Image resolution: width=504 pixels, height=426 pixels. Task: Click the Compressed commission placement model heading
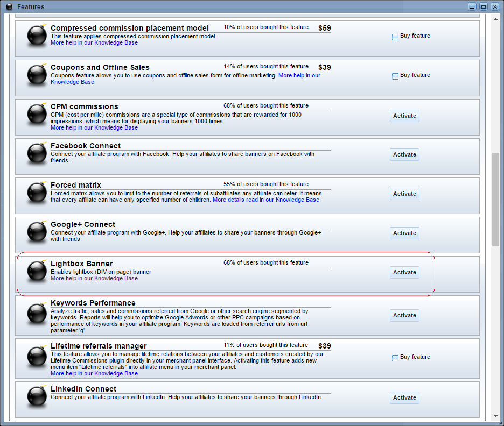pyautogui.click(x=130, y=28)
